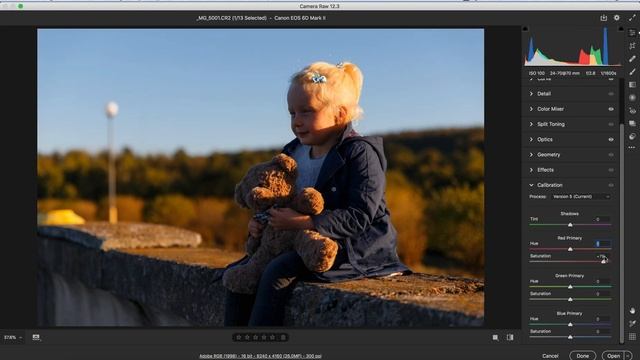Screen dimensions: 640x360
Task: Click the Green Primary Hue slider handle
Action: (x=570, y=287)
